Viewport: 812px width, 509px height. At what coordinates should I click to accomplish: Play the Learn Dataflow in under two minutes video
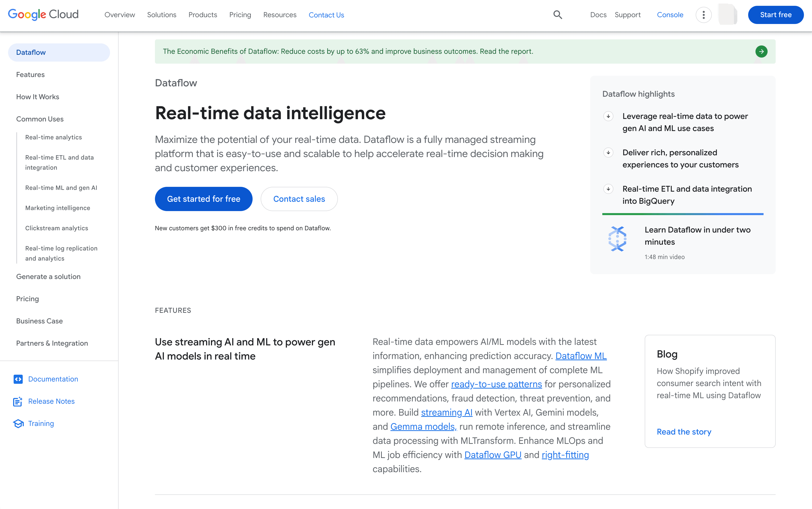697,236
